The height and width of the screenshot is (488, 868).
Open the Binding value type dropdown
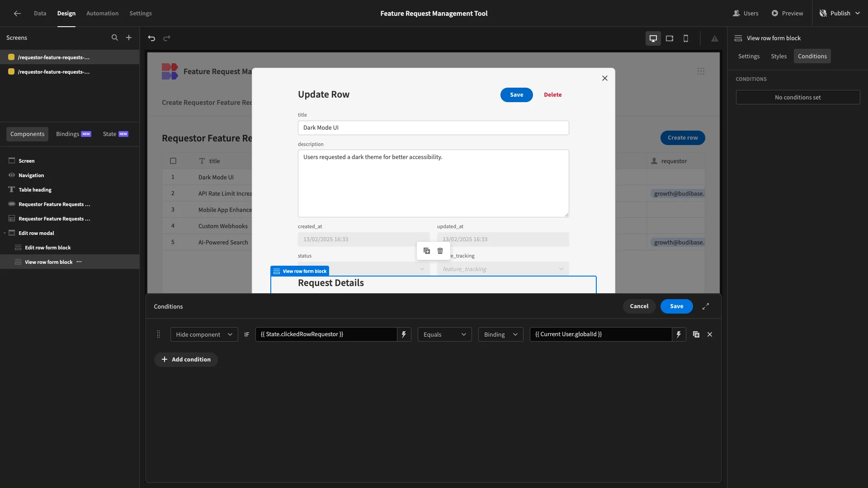coord(501,334)
